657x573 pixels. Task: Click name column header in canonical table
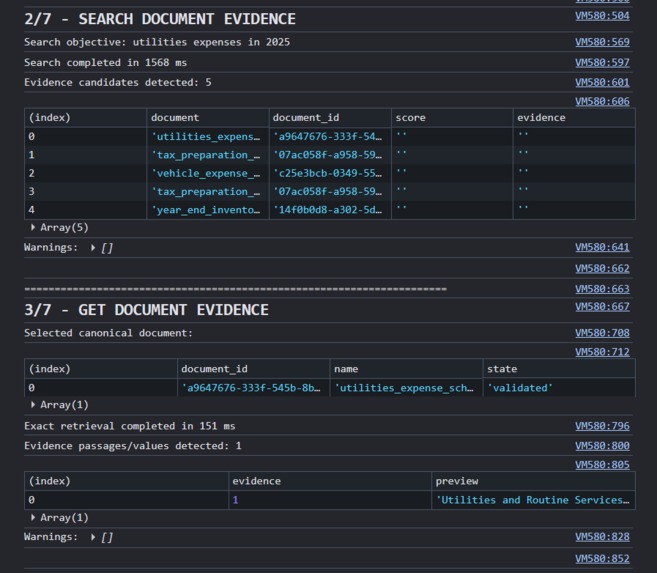tap(406, 369)
